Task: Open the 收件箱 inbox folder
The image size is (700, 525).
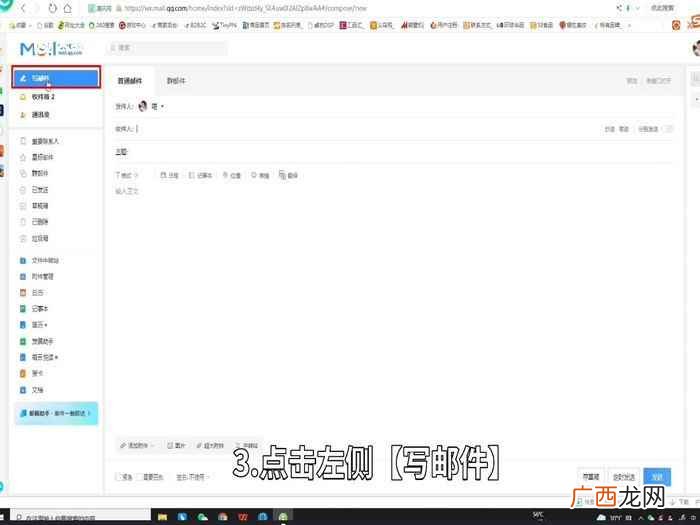Action: (43, 97)
